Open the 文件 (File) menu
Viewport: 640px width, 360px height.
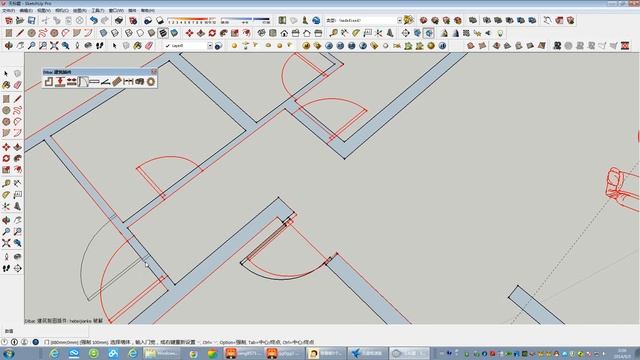[9, 11]
